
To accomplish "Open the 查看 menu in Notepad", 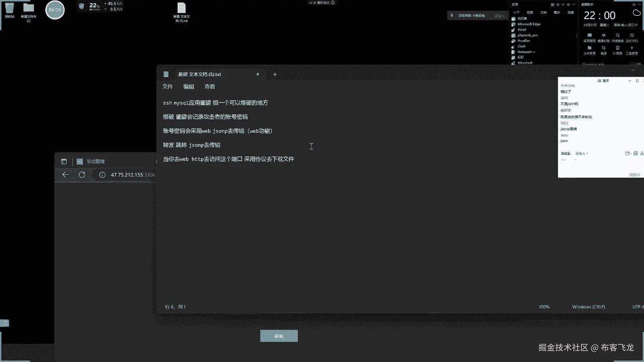I will tap(210, 86).
